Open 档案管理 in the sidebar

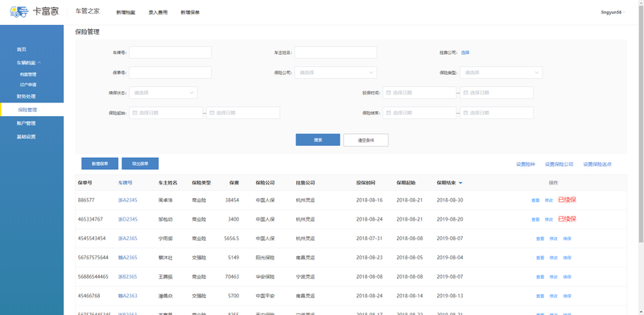[x=28, y=74]
